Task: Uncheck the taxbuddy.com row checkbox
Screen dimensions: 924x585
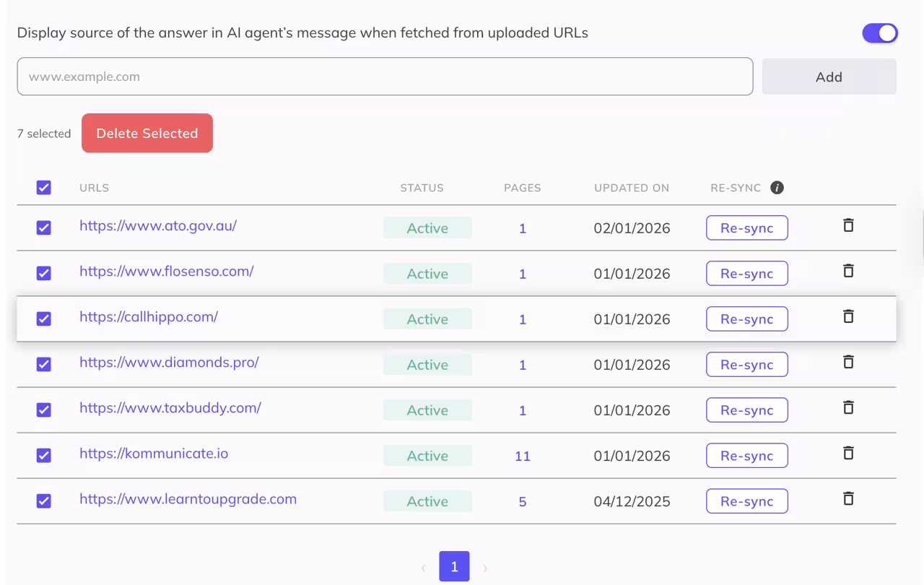Action: click(x=44, y=409)
